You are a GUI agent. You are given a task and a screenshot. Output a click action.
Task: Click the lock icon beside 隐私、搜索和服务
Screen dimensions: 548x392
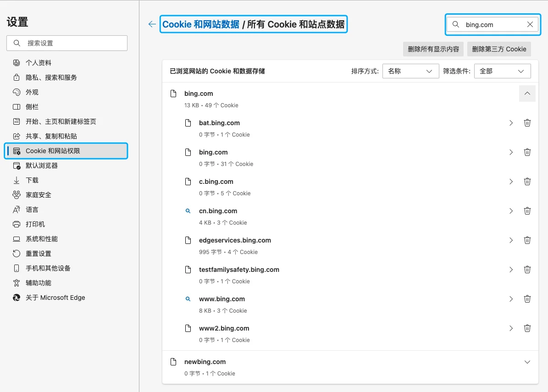point(17,77)
